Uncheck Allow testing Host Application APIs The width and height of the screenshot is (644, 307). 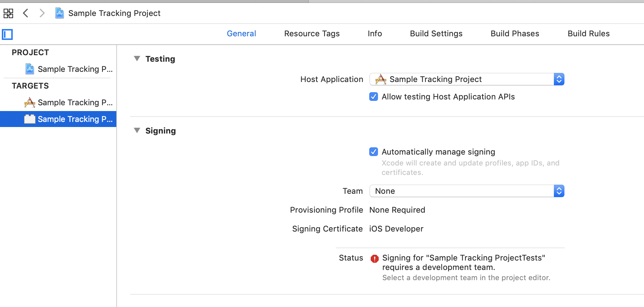[x=374, y=97]
